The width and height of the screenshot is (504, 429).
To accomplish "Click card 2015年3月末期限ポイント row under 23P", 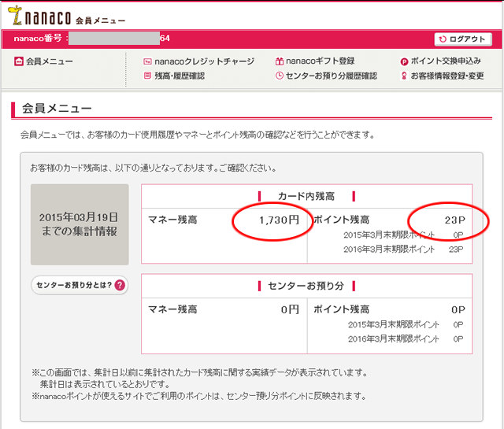I will [x=403, y=235].
